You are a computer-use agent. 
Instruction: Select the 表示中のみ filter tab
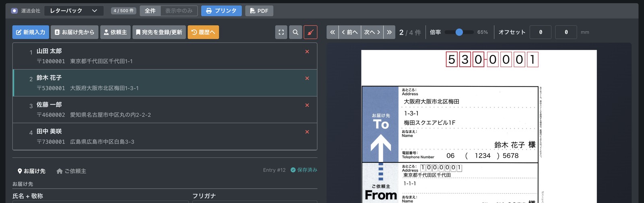click(179, 11)
